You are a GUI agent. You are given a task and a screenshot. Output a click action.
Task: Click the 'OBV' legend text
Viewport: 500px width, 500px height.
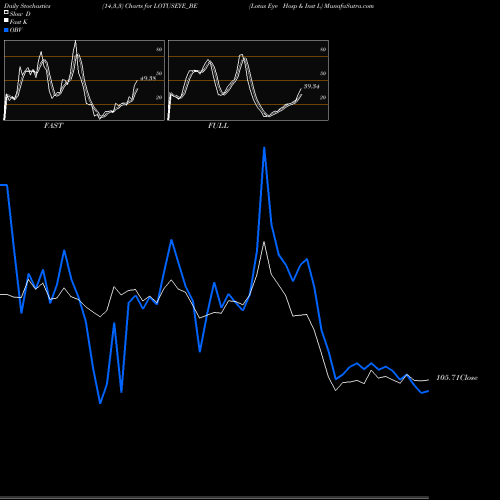[16, 30]
